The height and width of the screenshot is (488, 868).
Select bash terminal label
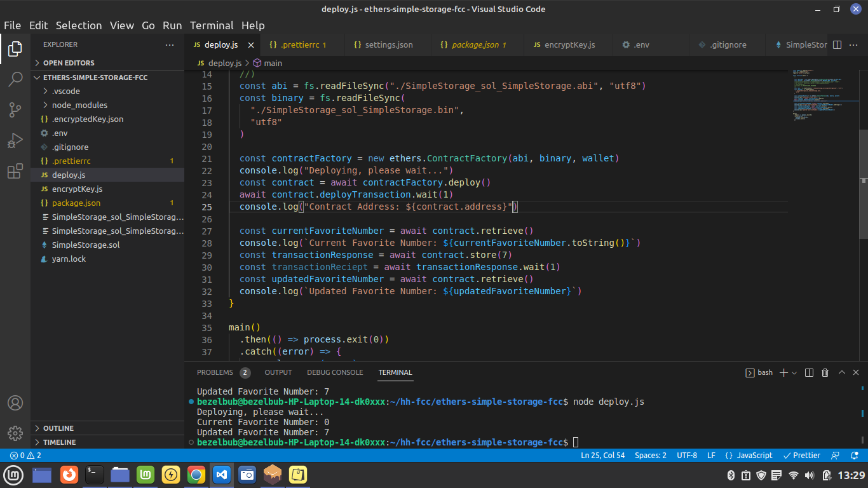click(x=759, y=372)
